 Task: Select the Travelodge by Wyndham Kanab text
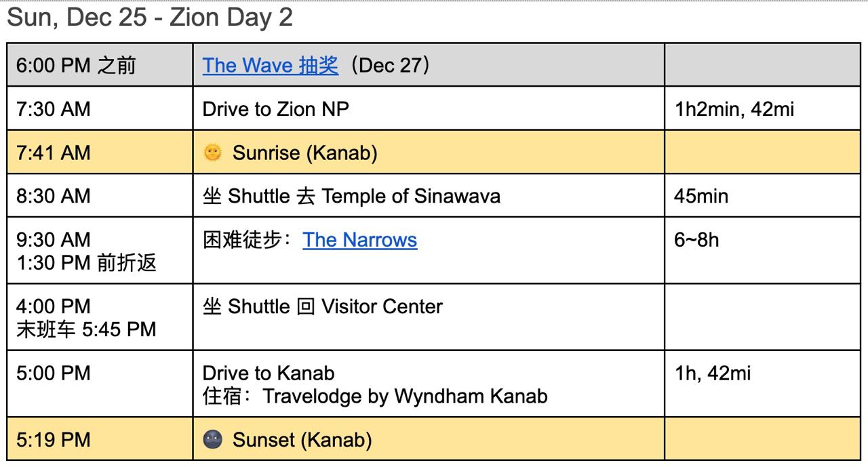pyautogui.click(x=405, y=396)
